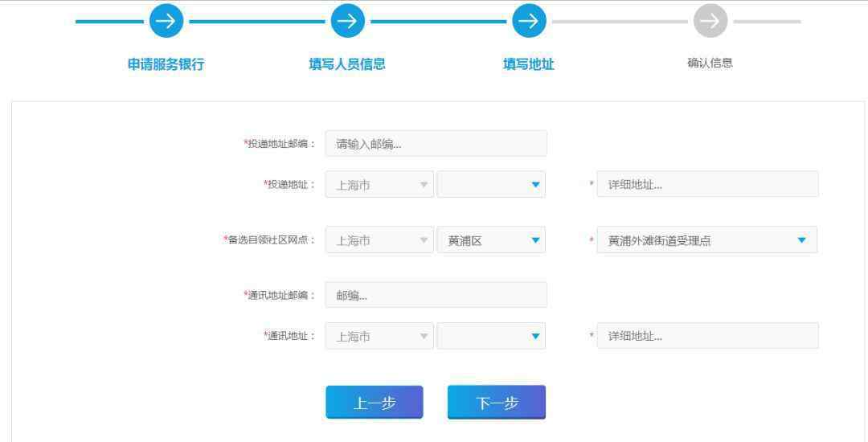Go to the 填写人员信息 step label
Screen dimensions: 868x442
click(x=347, y=64)
